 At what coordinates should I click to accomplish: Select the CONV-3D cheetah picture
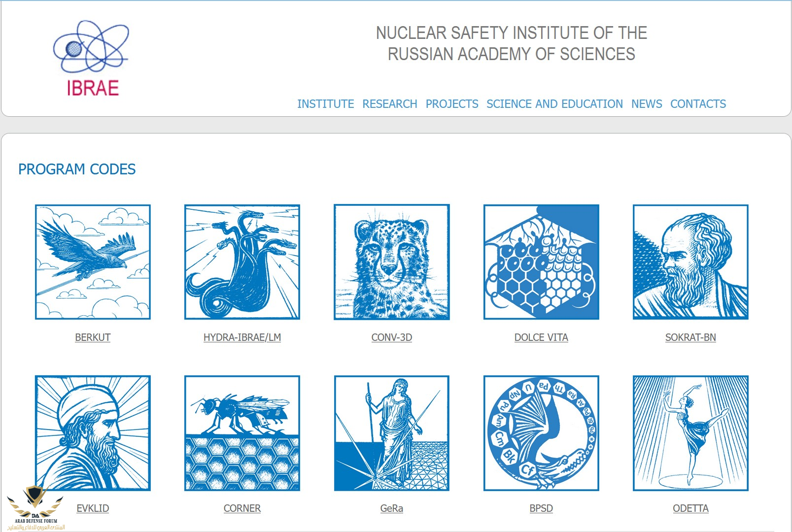pos(392,262)
